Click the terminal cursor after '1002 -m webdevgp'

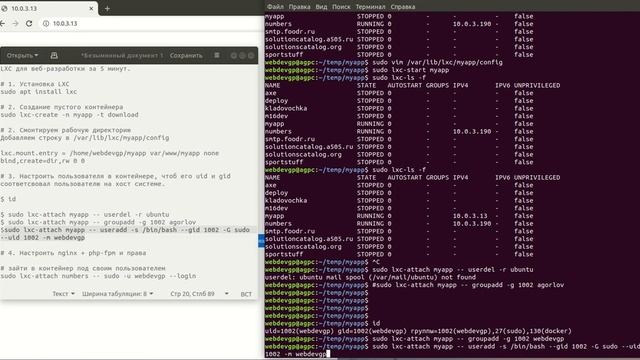(328, 354)
